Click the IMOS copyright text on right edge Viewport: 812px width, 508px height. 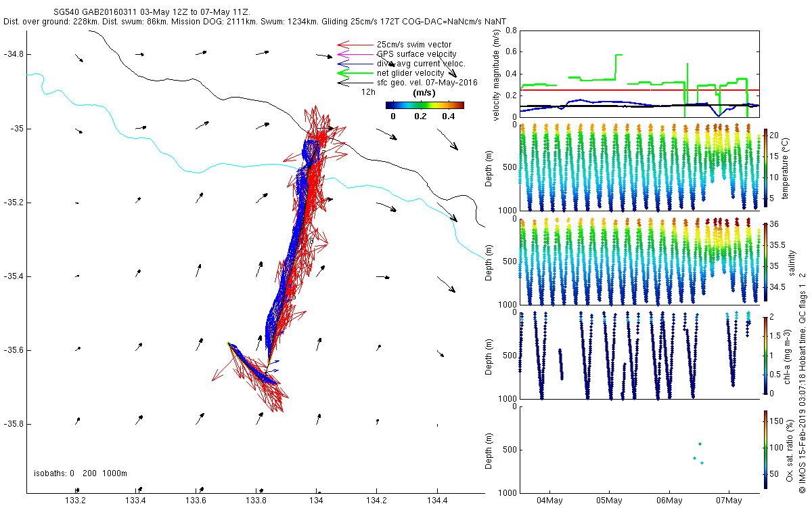point(802,381)
